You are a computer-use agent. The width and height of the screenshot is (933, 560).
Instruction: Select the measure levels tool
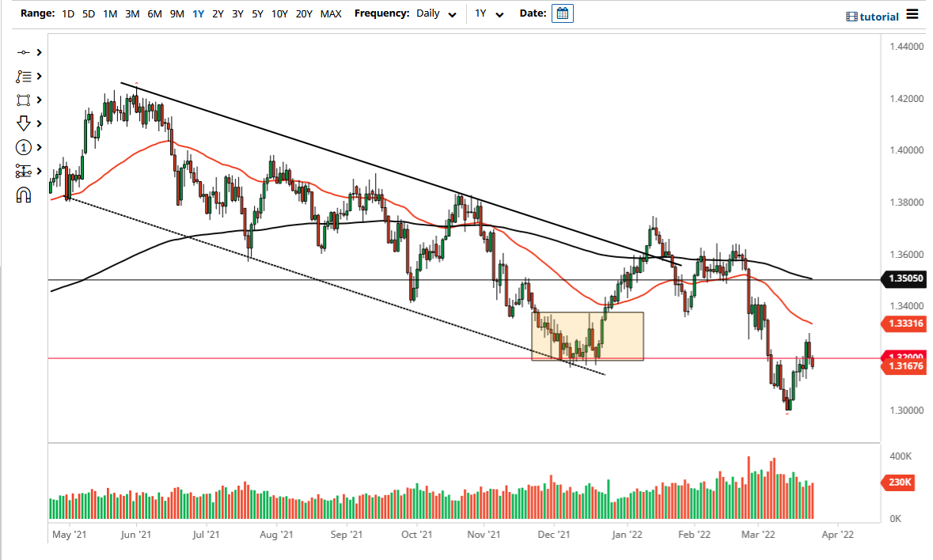25,171
